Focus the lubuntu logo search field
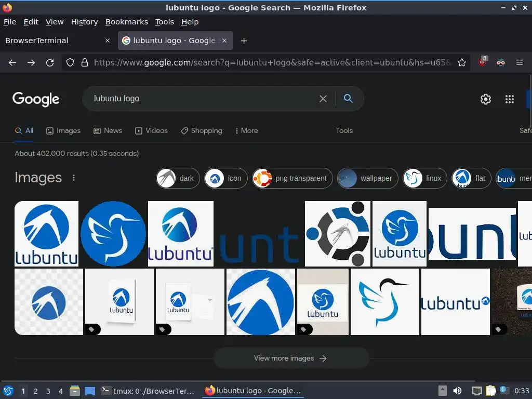 [x=204, y=99]
